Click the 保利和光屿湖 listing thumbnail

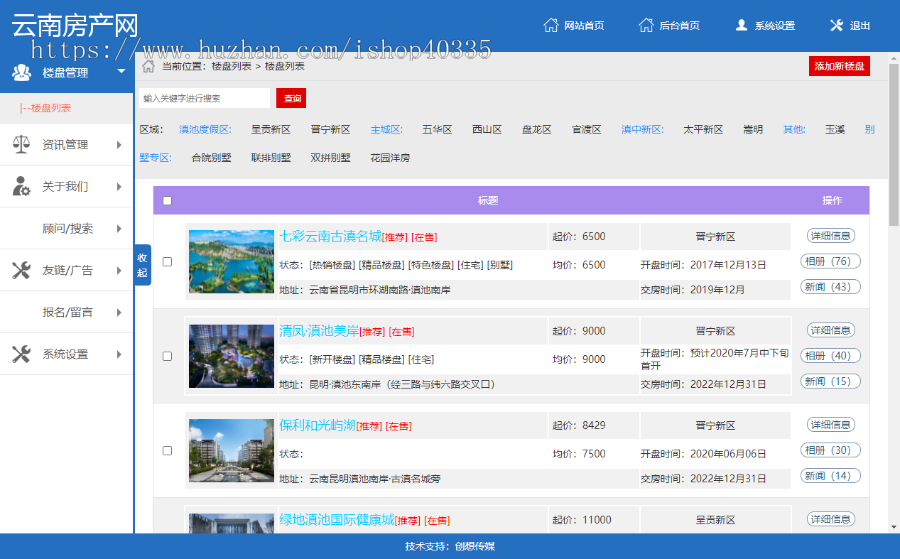231,451
